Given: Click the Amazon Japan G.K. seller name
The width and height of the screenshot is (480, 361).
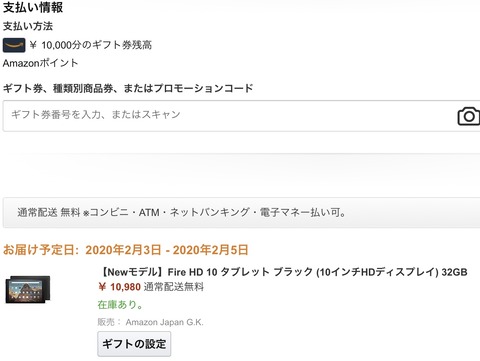Looking at the screenshot, I should pos(164,322).
